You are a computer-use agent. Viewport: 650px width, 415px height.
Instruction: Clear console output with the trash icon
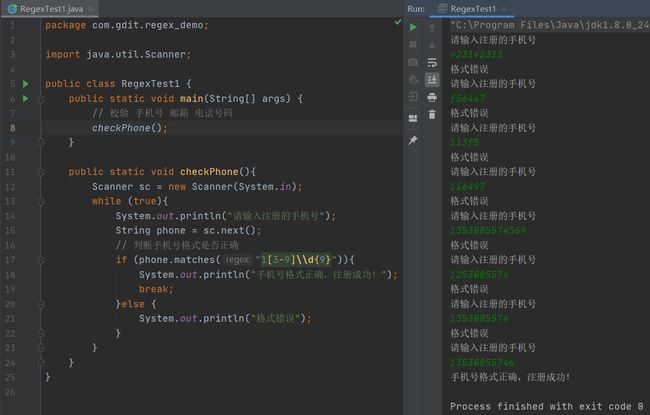(x=432, y=114)
